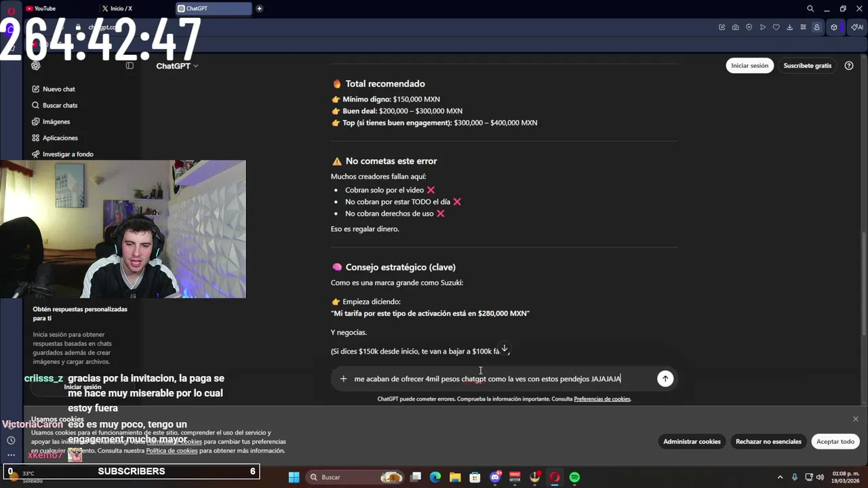Click the Suscríbete gratis button
Screen dimensions: 868x488
[807, 66]
